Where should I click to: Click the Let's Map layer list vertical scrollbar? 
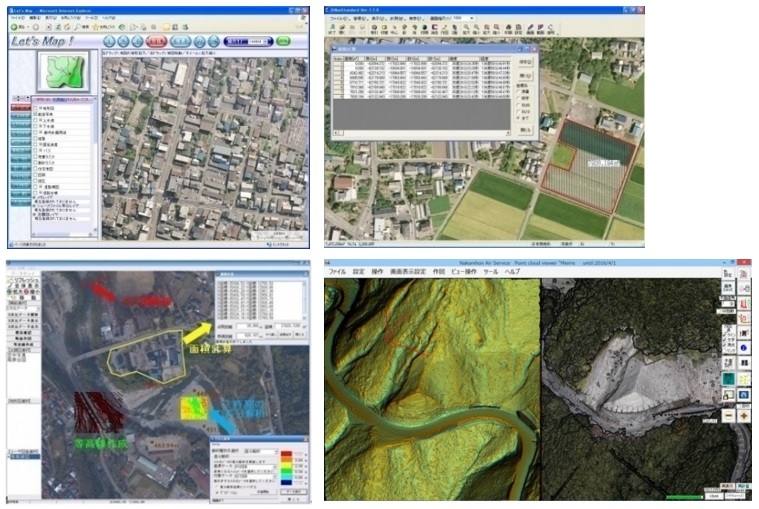click(x=95, y=167)
